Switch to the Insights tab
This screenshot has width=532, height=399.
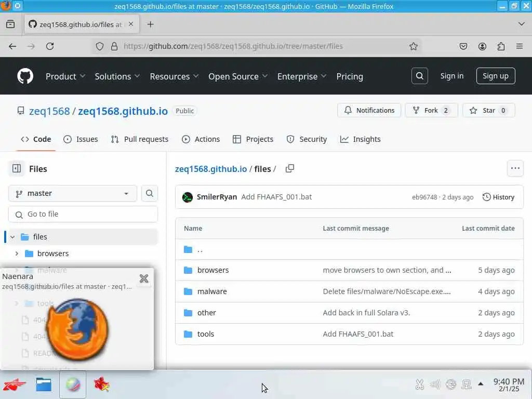361,139
